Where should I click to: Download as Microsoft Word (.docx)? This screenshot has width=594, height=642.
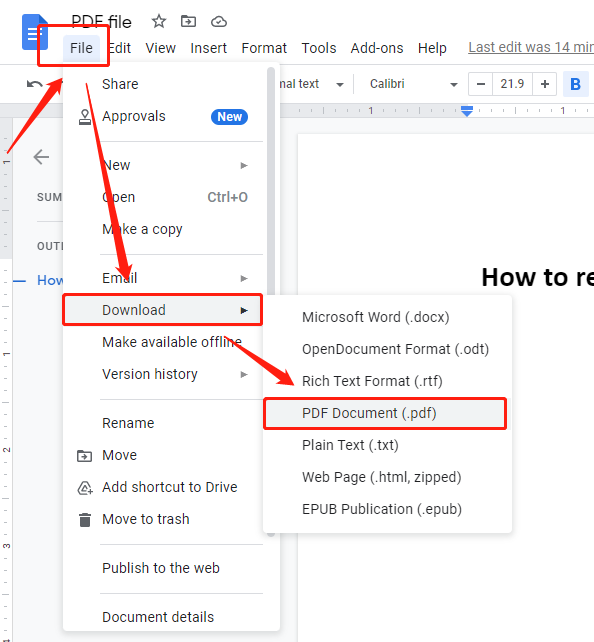(387, 317)
